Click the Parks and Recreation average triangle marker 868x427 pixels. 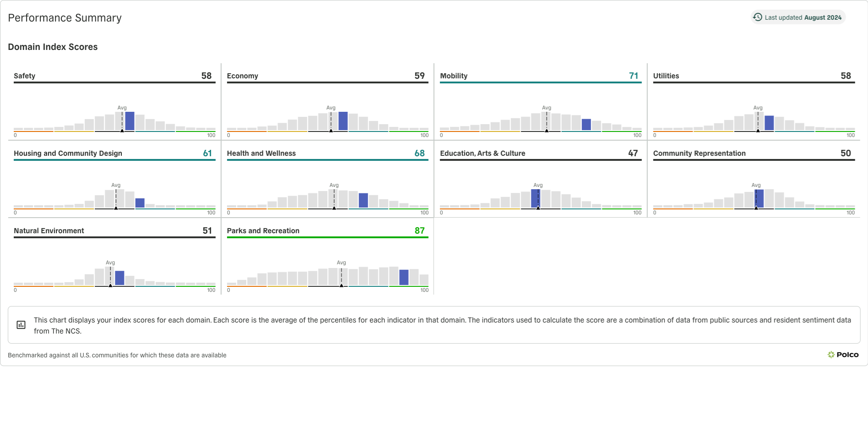(x=342, y=285)
